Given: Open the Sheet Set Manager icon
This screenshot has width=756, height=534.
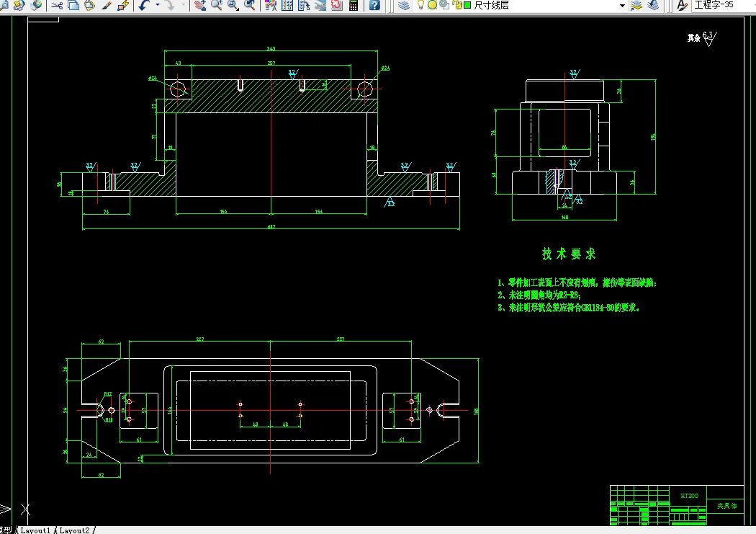Looking at the screenshot, I should 320,5.
